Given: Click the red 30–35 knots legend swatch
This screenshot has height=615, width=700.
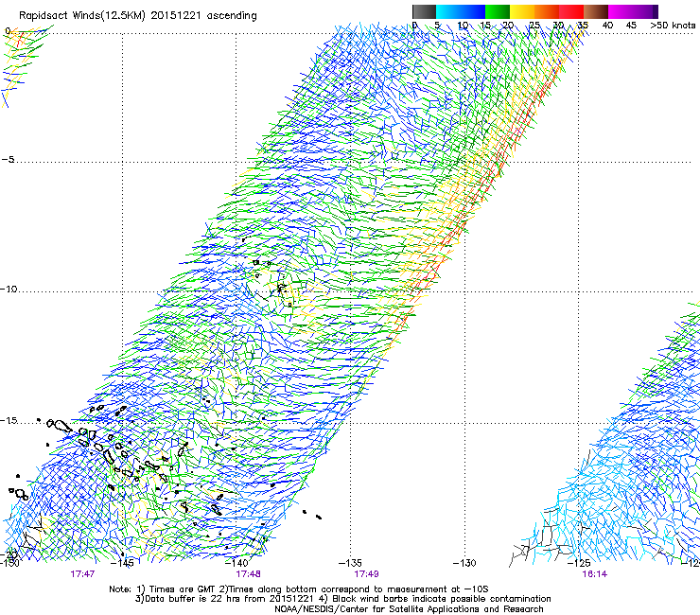Looking at the screenshot, I should pos(571,11).
